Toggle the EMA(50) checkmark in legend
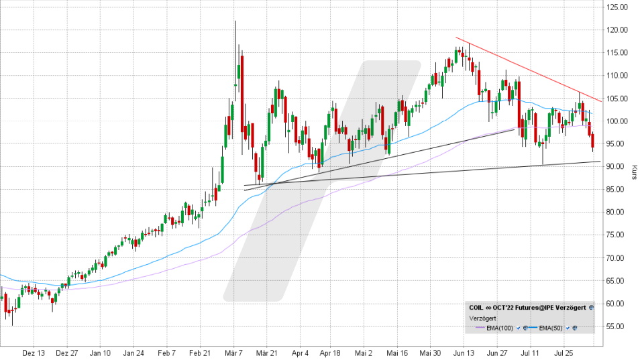This screenshot has width=644, height=362. [568, 328]
